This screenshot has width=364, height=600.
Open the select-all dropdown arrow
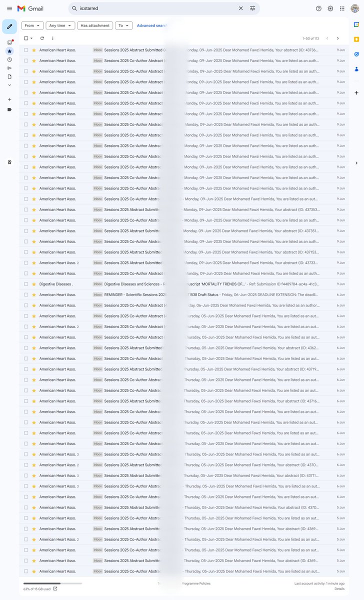click(31, 38)
